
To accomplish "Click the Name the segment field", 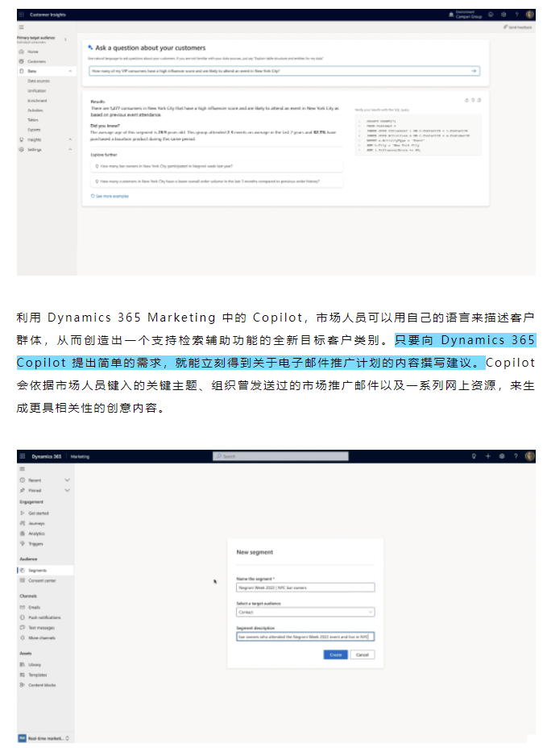I will pos(305,588).
